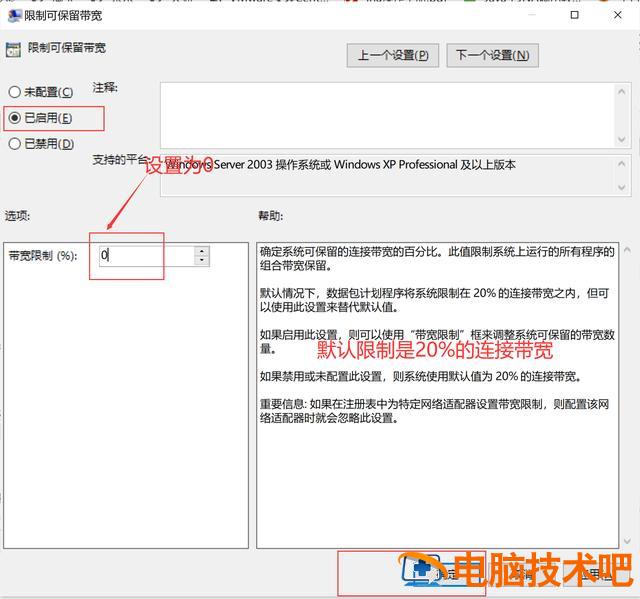
Task: Click the 带宽限制 (%) value field
Action: click(x=147, y=256)
